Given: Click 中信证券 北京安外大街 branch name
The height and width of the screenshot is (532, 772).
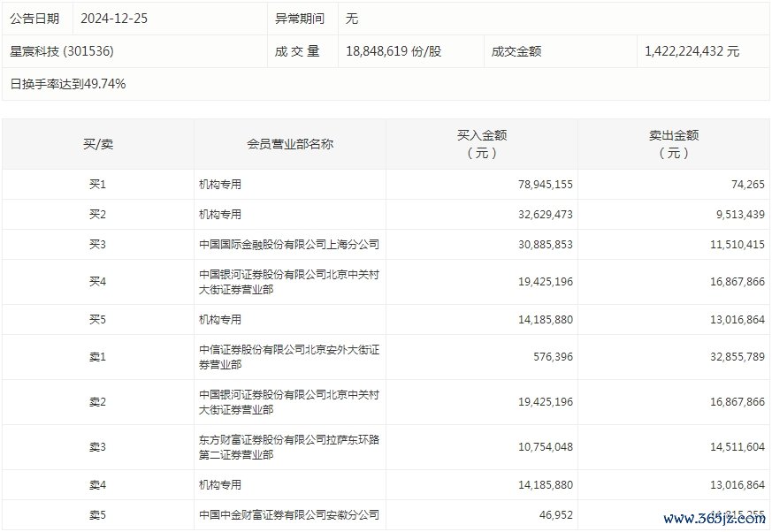Looking at the screenshot, I should [x=289, y=357].
